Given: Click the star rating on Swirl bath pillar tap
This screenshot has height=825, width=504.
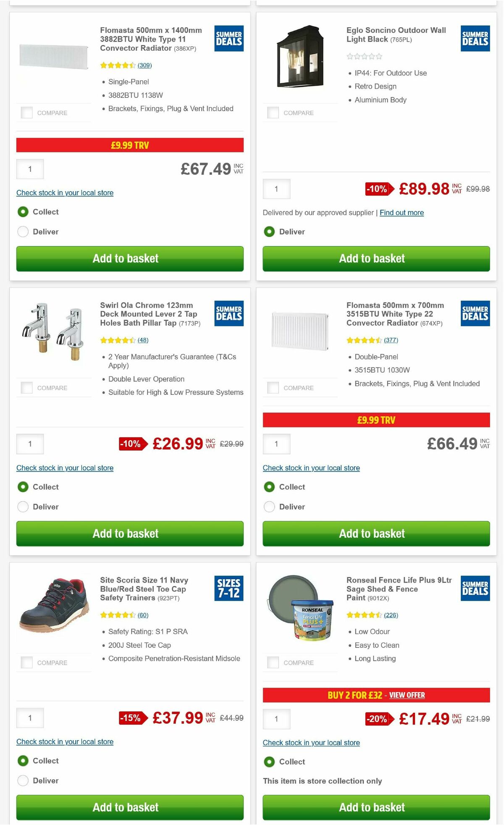Looking at the screenshot, I should coord(119,340).
